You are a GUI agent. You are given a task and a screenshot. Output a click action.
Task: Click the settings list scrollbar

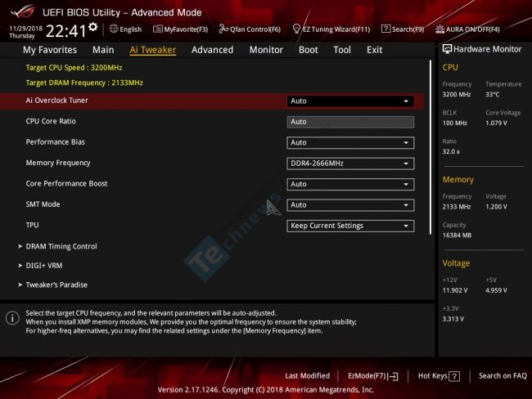431,147
